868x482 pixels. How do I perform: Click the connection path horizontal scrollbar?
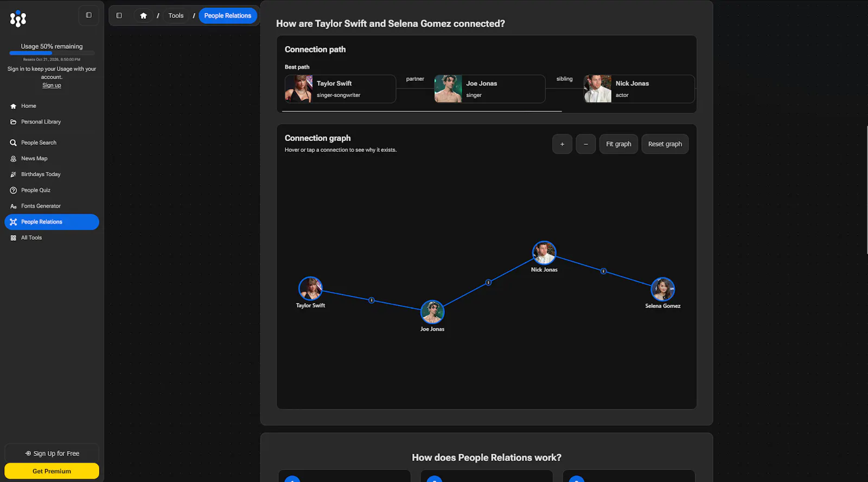tap(422, 111)
